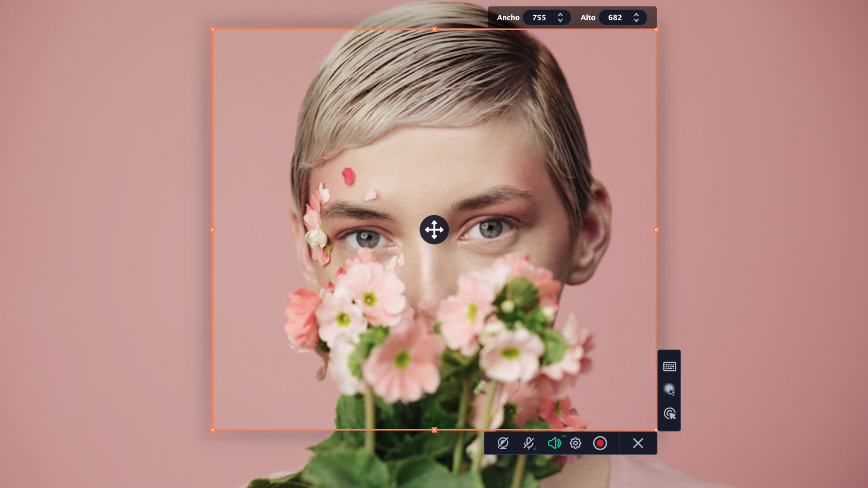Toggle keystroke display keyboard icon
Viewport: 868px width, 488px height.
tap(670, 366)
